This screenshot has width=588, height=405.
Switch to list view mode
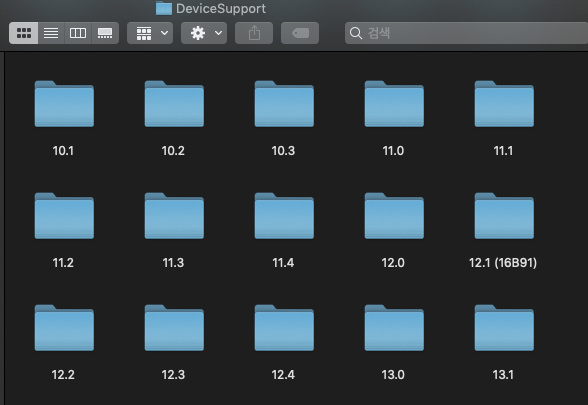(x=51, y=33)
